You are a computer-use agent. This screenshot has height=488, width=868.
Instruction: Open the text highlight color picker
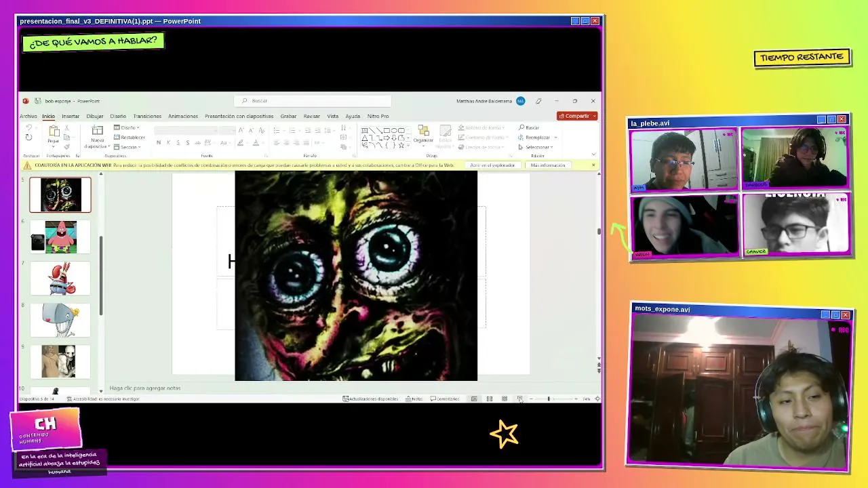(240, 143)
